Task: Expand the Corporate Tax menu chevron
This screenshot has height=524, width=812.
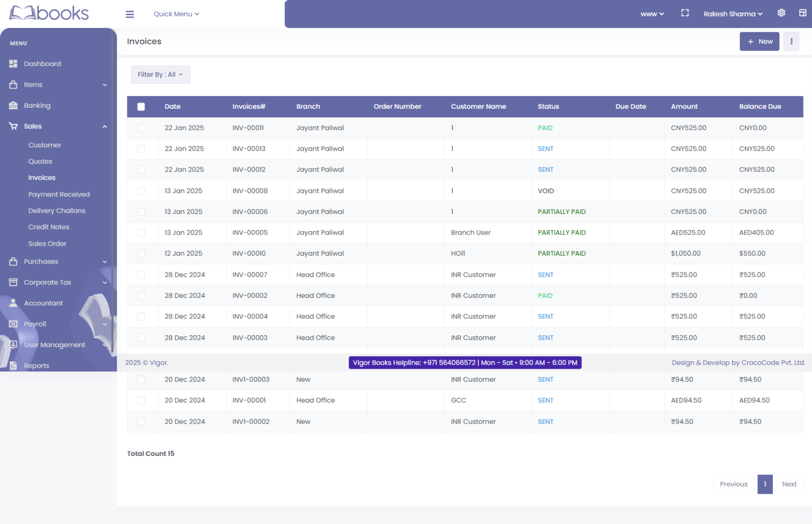Action: [105, 283]
